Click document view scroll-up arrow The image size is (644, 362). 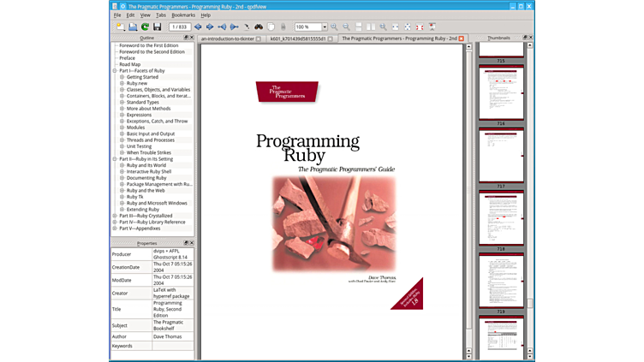pos(468,47)
